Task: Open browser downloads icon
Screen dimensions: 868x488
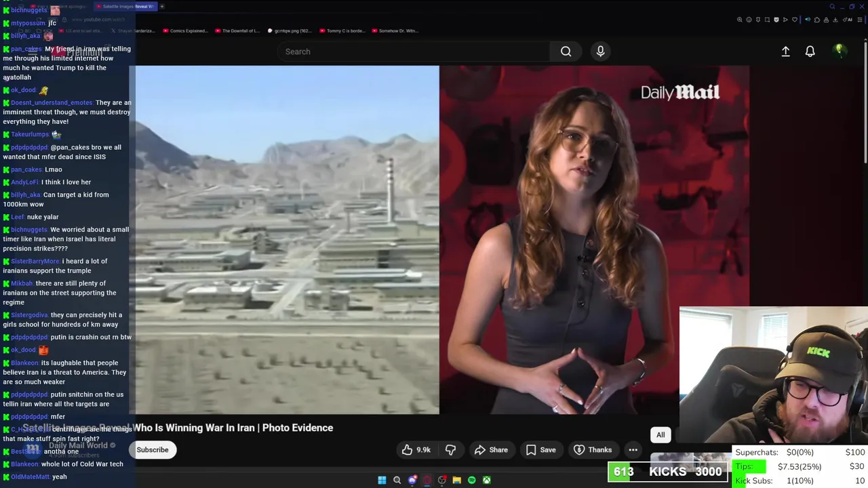Action: (835, 20)
